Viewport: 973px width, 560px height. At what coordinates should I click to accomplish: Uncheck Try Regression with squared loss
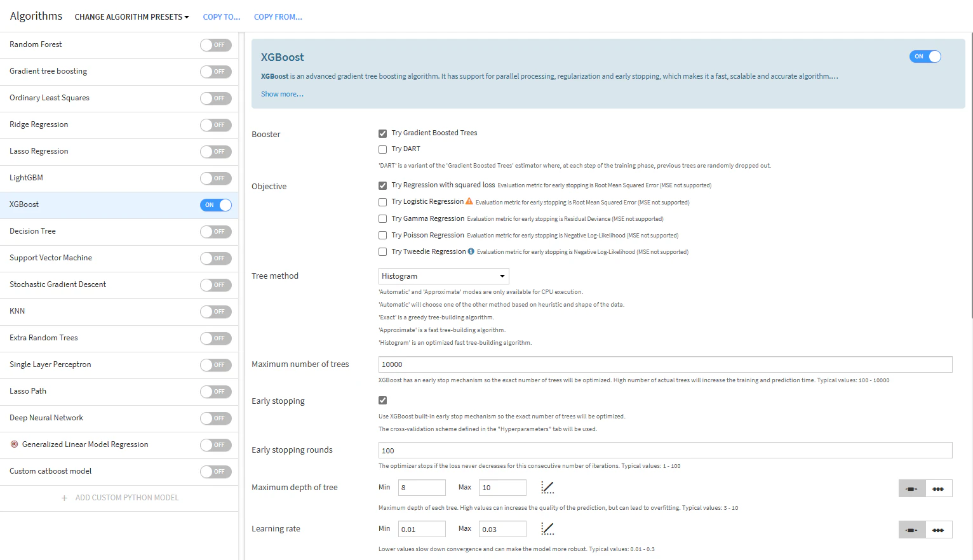(382, 185)
